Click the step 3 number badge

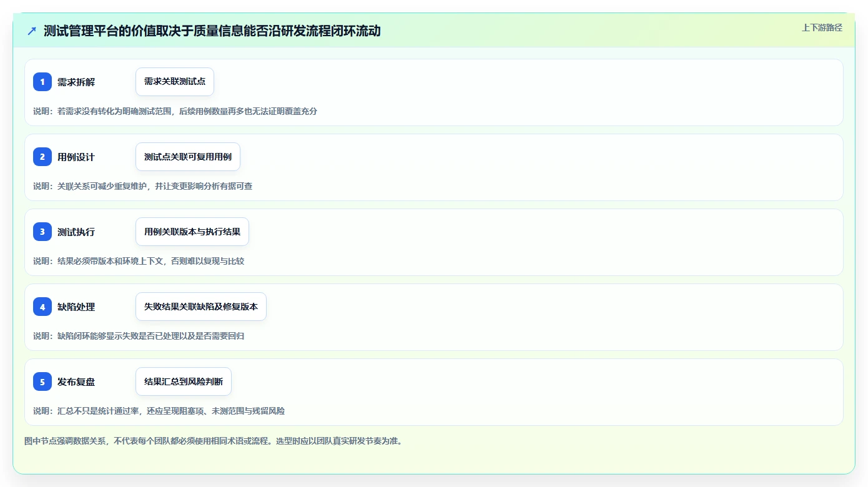[42, 232]
